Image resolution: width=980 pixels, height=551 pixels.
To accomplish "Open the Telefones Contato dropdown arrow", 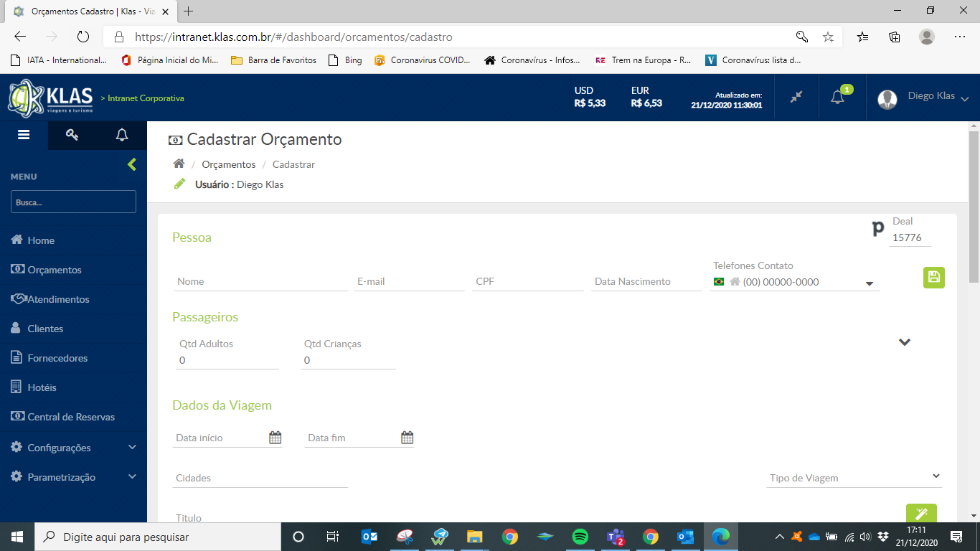I will point(870,283).
